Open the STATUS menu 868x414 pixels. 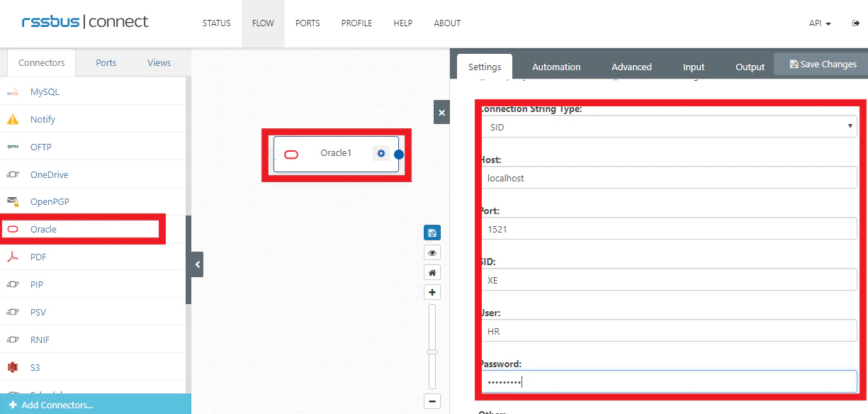217,23
